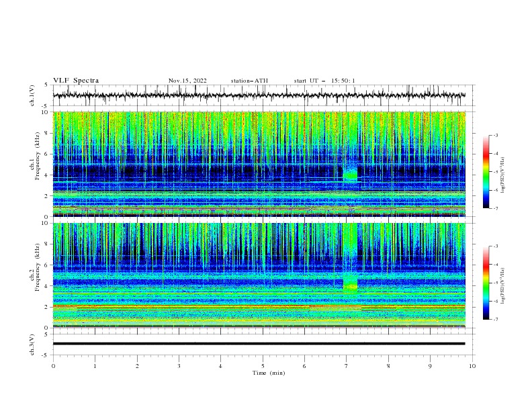Click the lower PSD color scale bar
The image size is (532, 411).
(x=486, y=283)
